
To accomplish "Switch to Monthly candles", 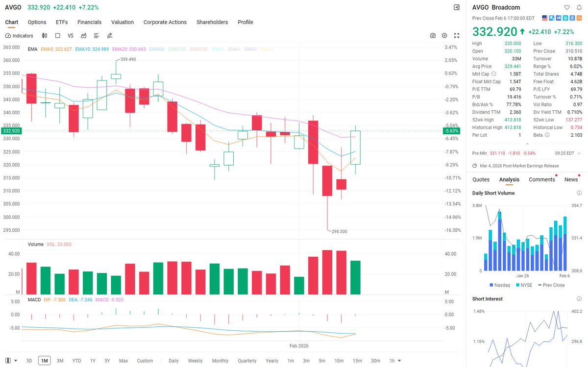I will click(x=220, y=361).
